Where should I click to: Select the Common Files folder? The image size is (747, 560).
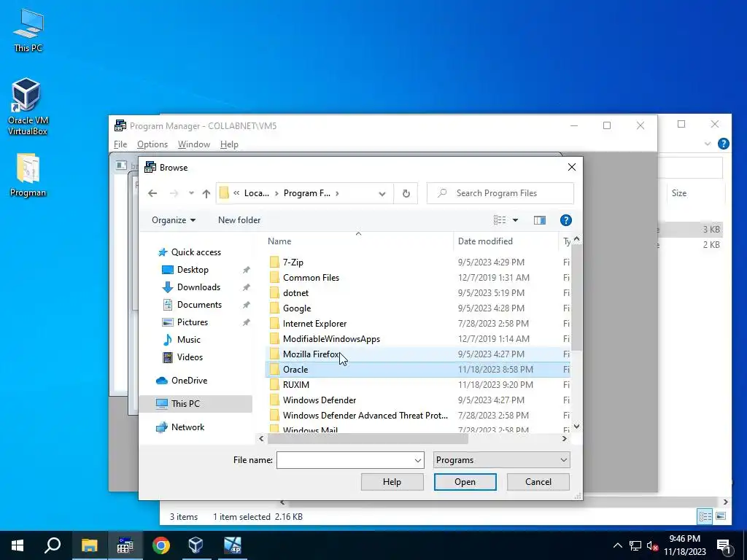click(417, 278)
